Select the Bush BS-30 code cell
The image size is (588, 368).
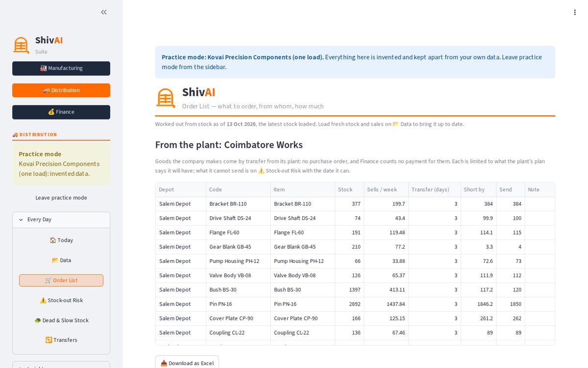(x=238, y=290)
